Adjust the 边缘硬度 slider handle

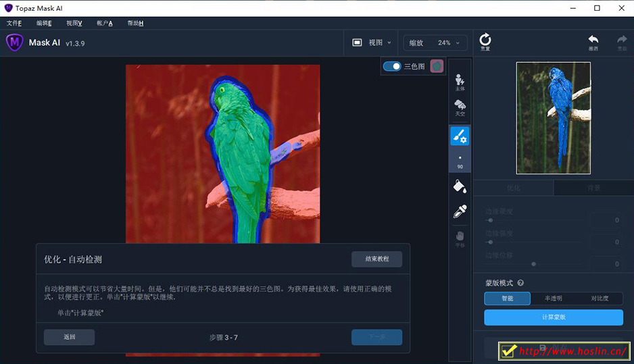[491, 220]
